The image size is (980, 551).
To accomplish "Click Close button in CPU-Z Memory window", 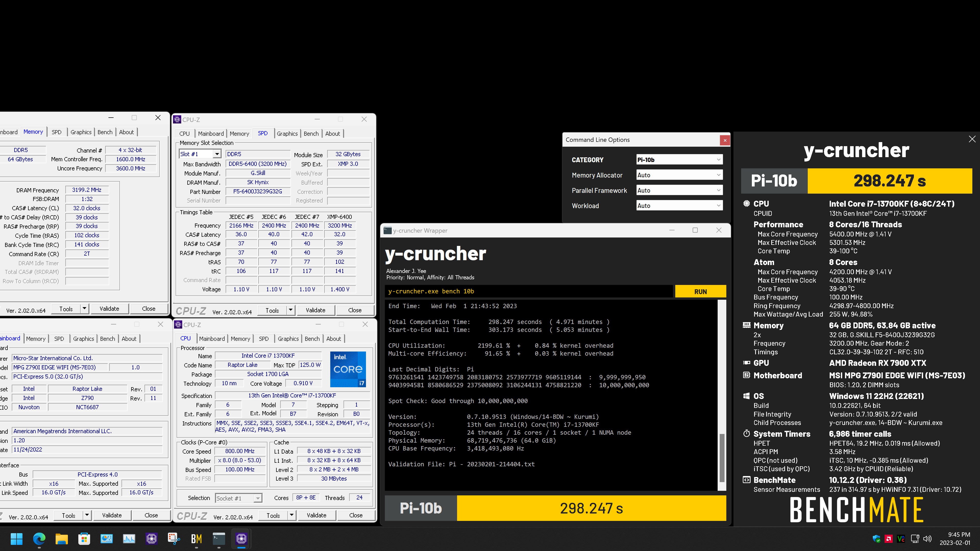I will pyautogui.click(x=148, y=309).
